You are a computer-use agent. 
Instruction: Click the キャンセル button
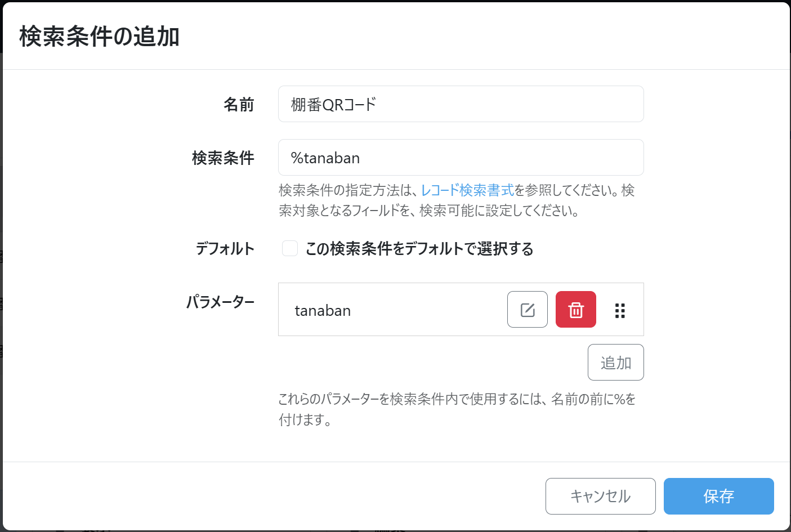click(600, 496)
